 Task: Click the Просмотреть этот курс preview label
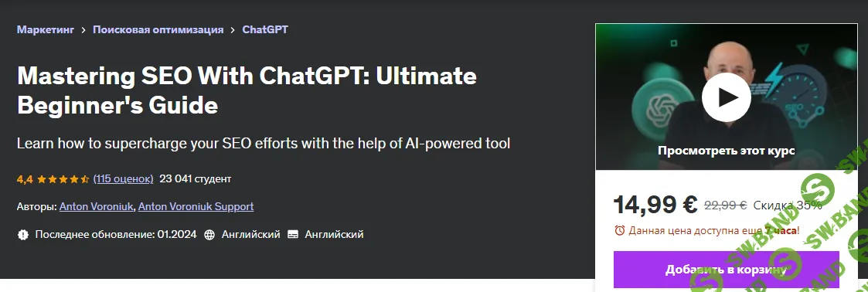click(727, 151)
